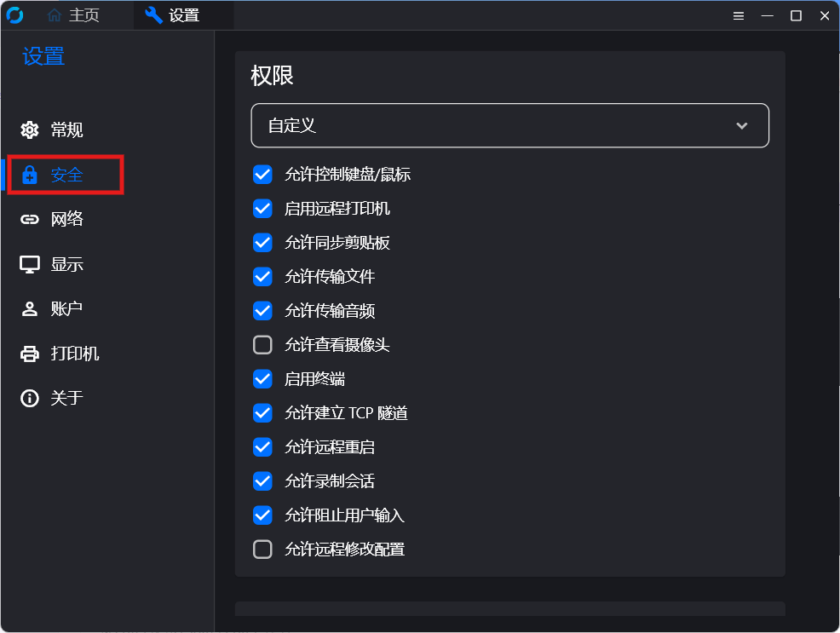Toggle 启用终端 off

pos(262,378)
